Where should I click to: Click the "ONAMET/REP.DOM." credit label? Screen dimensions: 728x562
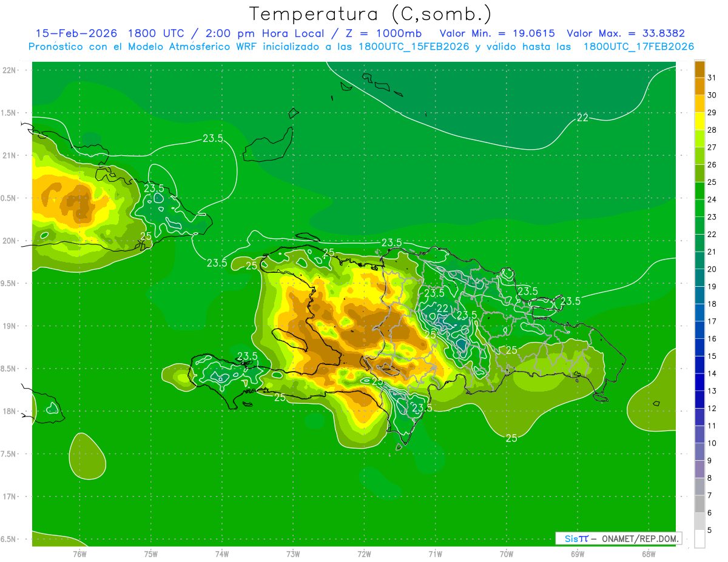(641, 538)
